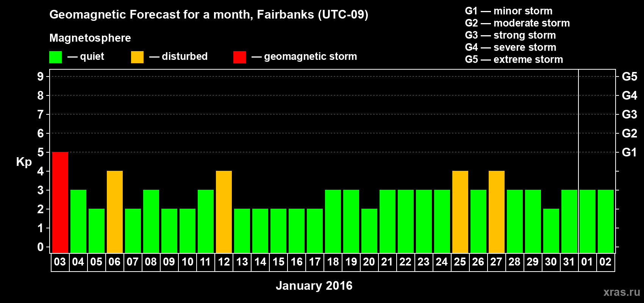Click the Kp value 9 on left axis
644x303 pixels.
41,77
